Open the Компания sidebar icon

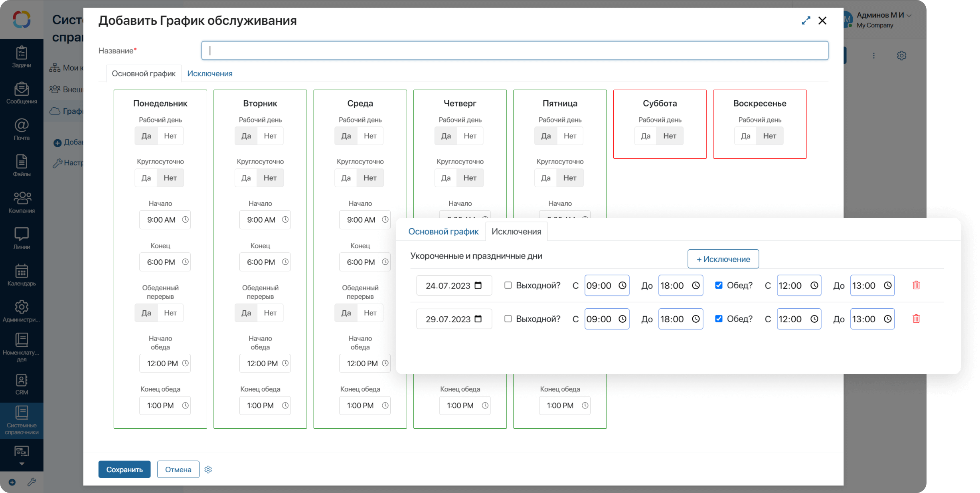pos(22,202)
